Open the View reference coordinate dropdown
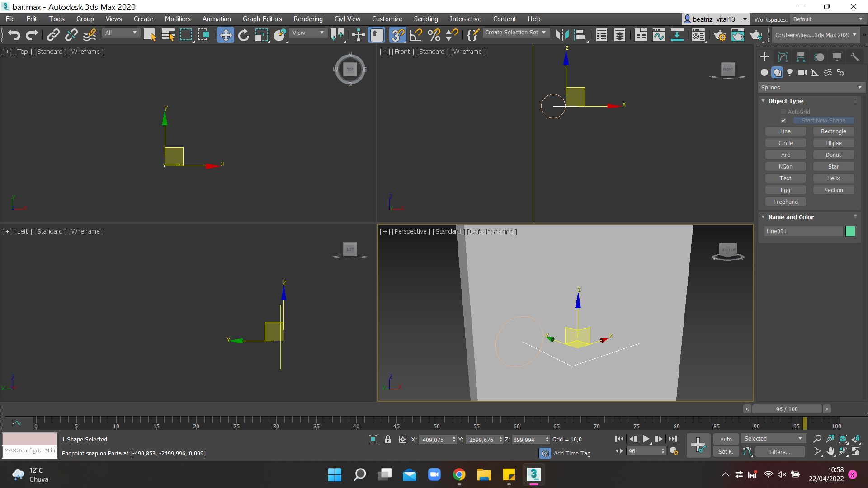868x488 pixels. click(308, 33)
